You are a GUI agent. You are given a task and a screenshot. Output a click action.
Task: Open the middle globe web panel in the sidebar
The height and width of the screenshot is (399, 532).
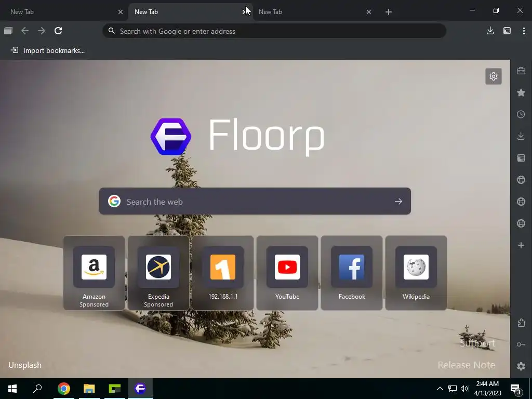pyautogui.click(x=521, y=202)
